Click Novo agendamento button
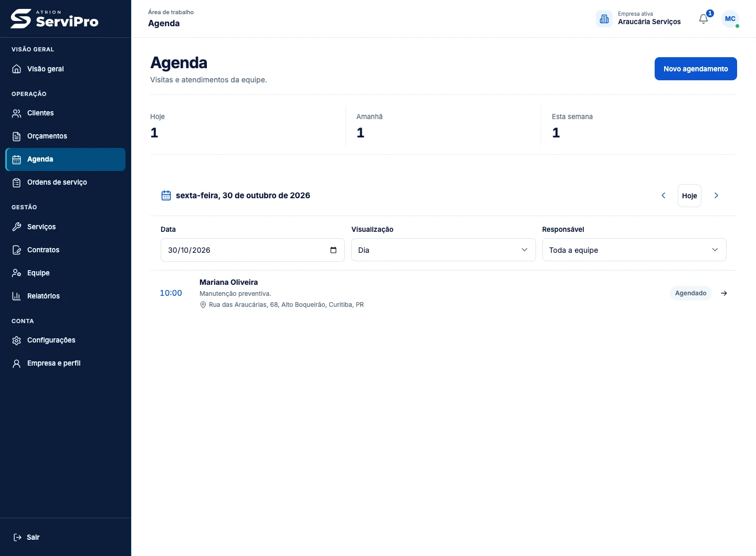 click(696, 69)
